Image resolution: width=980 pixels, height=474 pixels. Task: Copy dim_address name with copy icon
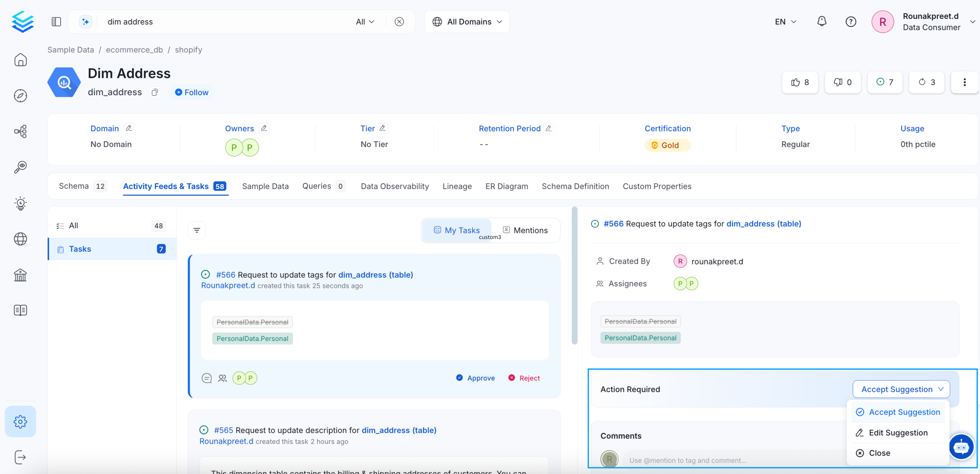click(155, 93)
